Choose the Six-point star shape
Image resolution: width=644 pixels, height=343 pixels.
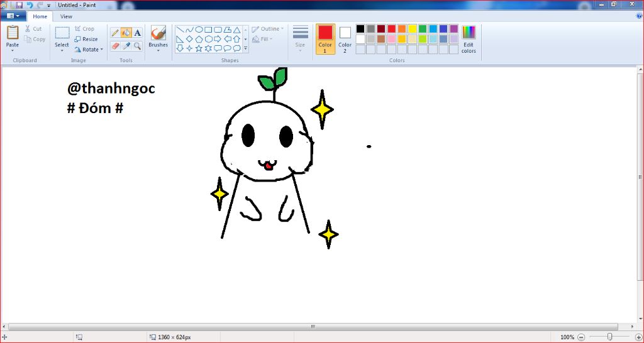[x=208, y=48]
